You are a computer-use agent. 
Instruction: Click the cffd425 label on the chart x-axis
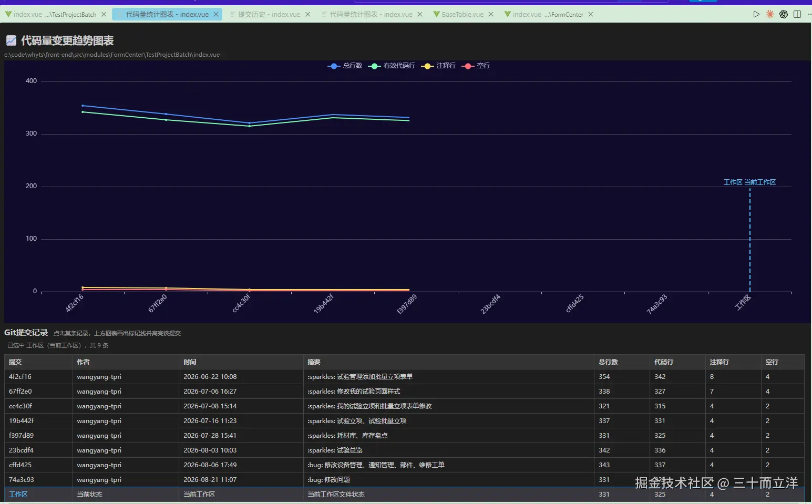(574, 304)
